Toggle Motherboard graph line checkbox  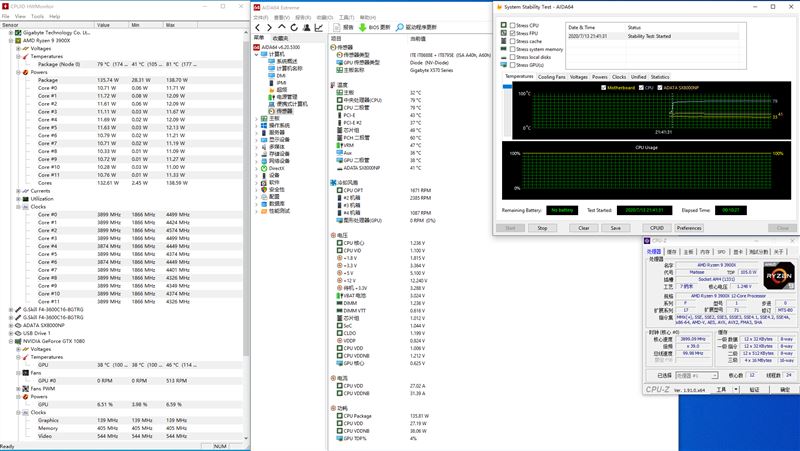coord(604,88)
